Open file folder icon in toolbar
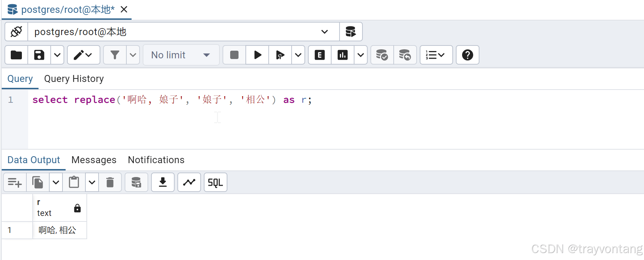The image size is (644, 260). [16, 55]
